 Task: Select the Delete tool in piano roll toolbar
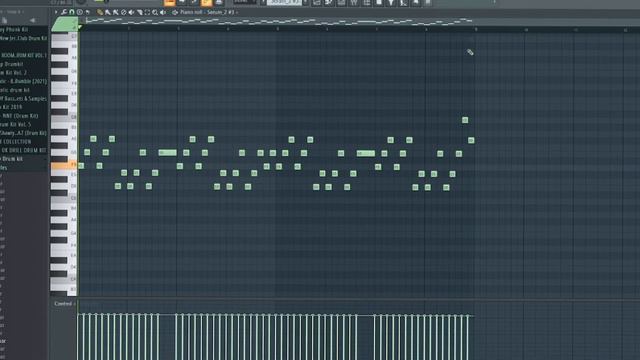(123, 12)
